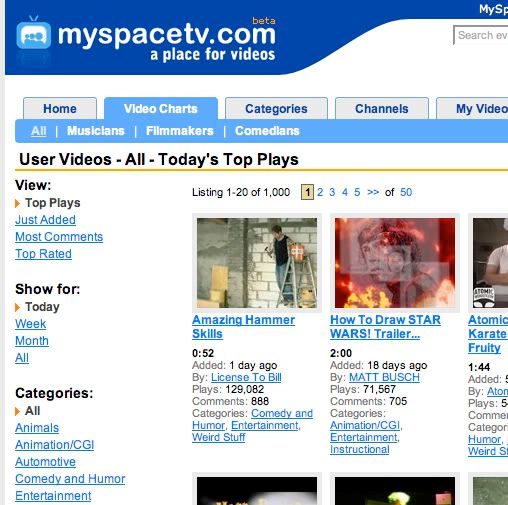View Top Rated videos

click(43, 254)
